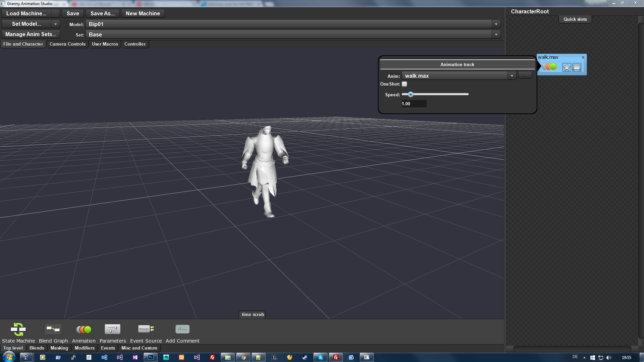Open Steam from the taskbar
This screenshot has height=362, width=644.
(305, 357)
